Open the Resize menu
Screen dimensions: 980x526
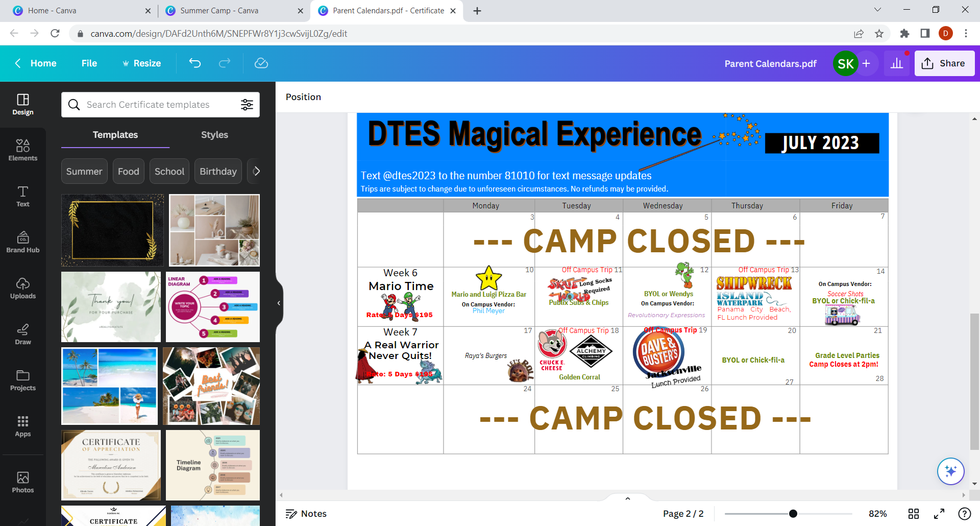pos(141,63)
